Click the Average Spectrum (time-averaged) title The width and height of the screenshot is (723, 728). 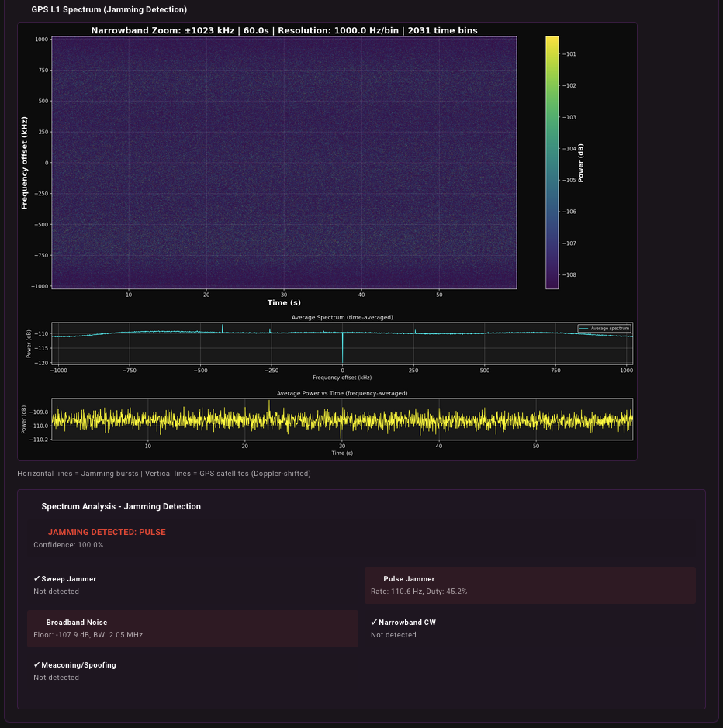(x=342, y=317)
